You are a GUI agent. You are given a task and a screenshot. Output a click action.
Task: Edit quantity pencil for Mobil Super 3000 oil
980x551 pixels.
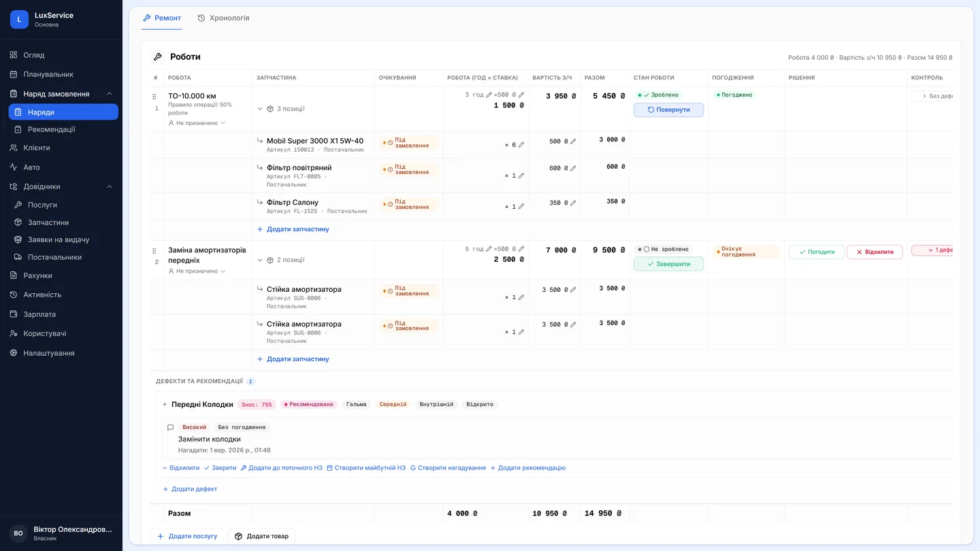tap(521, 144)
